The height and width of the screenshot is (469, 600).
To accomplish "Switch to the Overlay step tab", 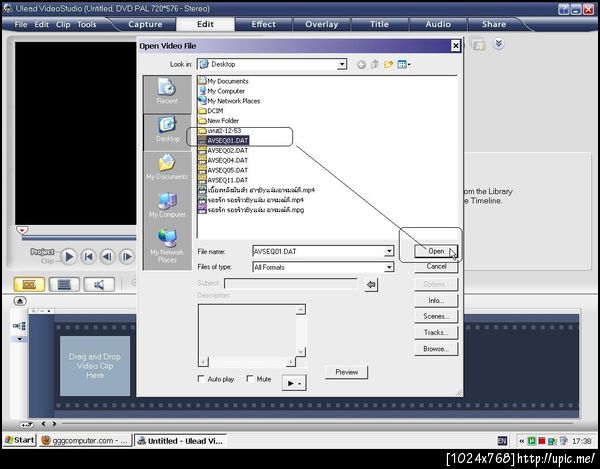I will 321,24.
